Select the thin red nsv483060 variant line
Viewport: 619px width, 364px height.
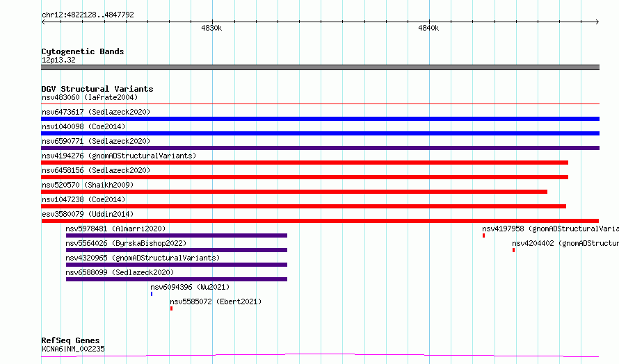pos(320,104)
